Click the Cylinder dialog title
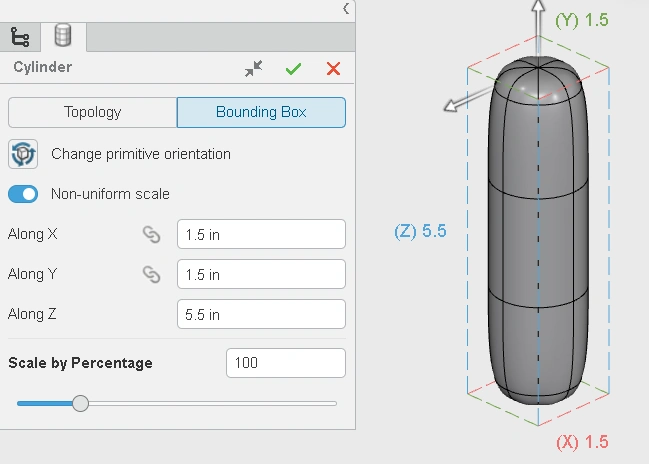This screenshot has height=464, width=649. pos(43,67)
